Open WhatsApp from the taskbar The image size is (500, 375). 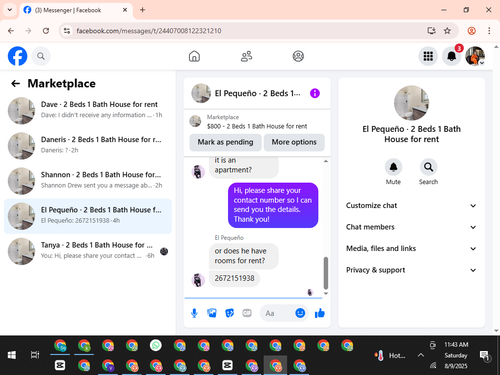click(156, 346)
